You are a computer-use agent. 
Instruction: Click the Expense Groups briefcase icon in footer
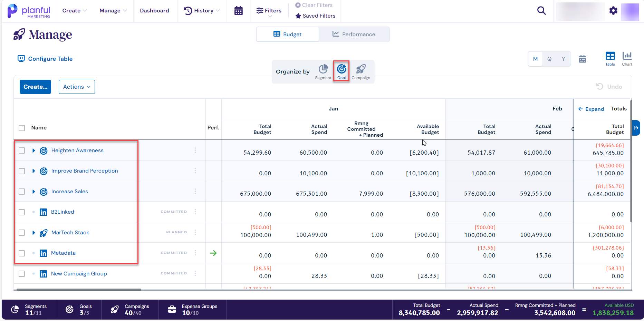click(172, 310)
